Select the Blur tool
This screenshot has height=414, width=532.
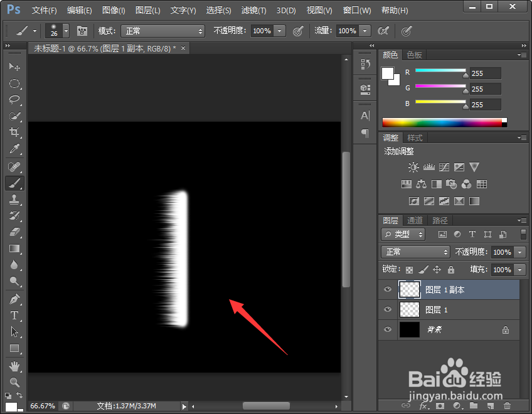[x=14, y=265]
